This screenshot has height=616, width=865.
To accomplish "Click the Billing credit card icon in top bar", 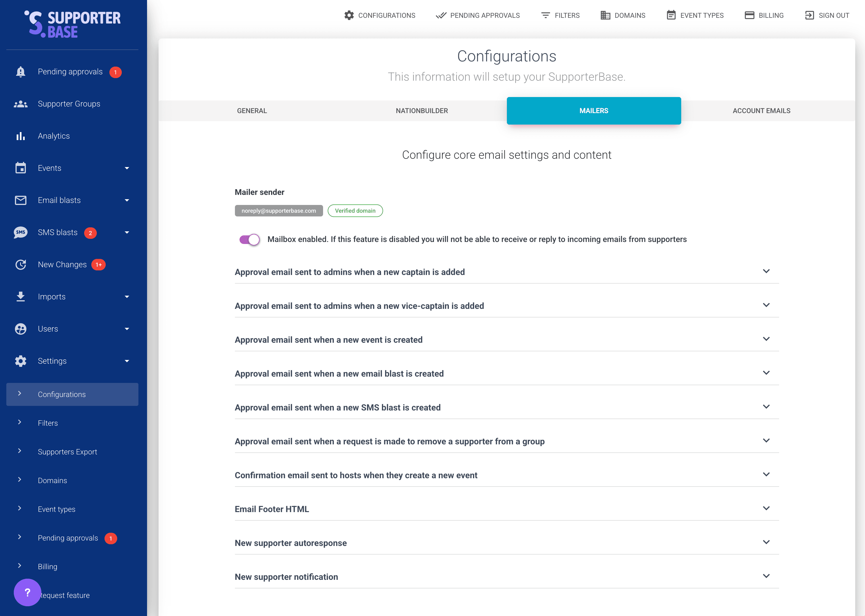I will [x=749, y=15].
